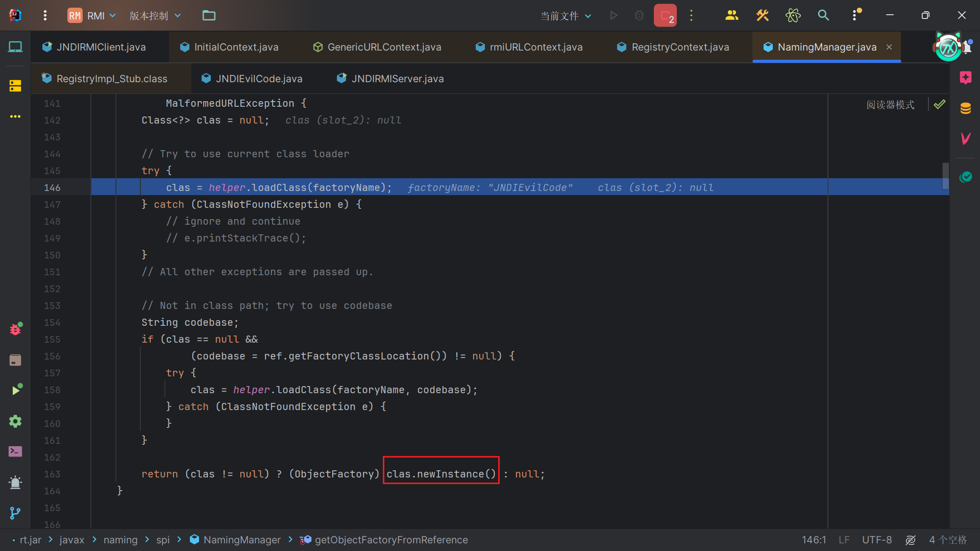
Task: Open the Services gear tool window
Action: (15, 421)
